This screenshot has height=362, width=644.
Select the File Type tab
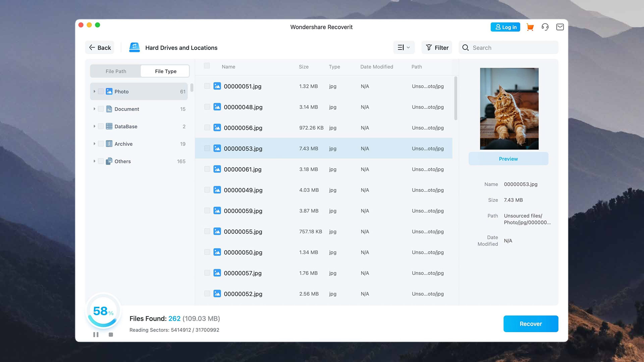tap(166, 71)
